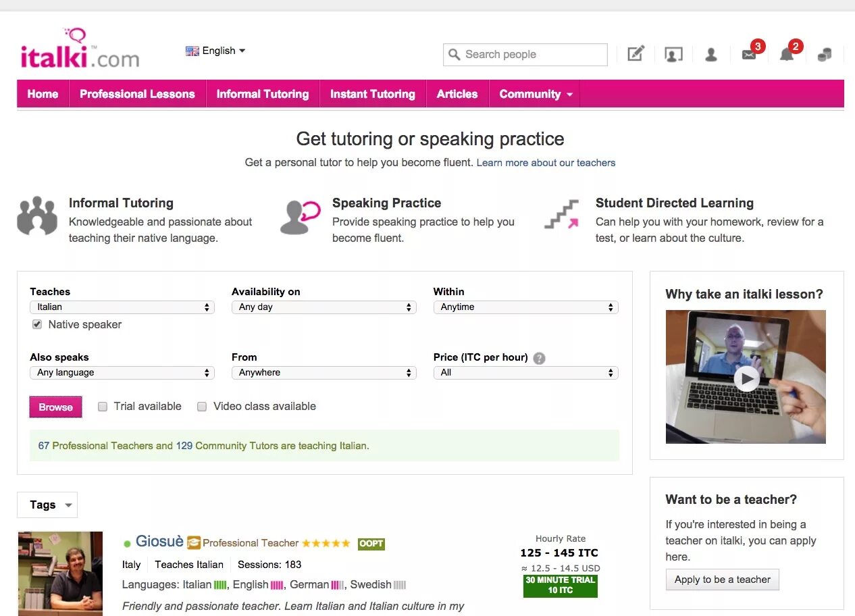Go to the Home tab
Screen dimensions: 855x616
[x=43, y=94]
